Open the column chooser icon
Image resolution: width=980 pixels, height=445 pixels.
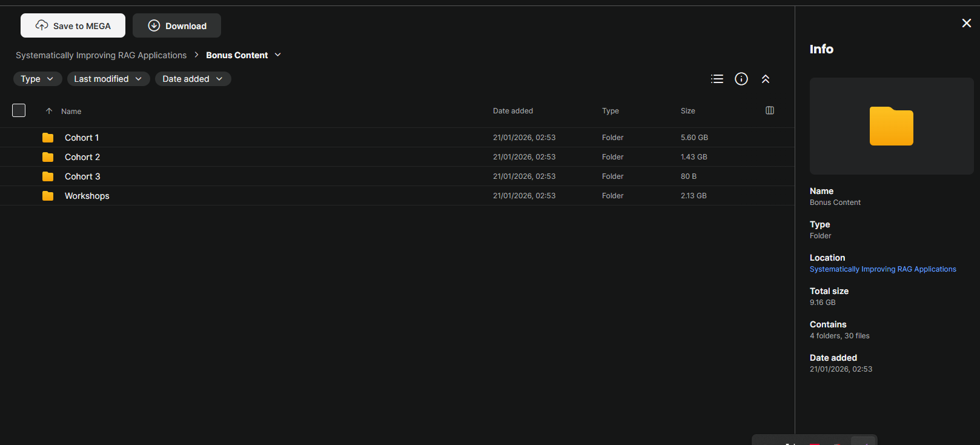pos(770,110)
